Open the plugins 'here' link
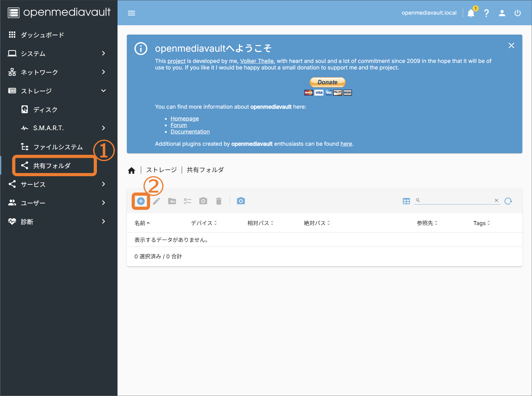532x396 pixels. [x=346, y=144]
